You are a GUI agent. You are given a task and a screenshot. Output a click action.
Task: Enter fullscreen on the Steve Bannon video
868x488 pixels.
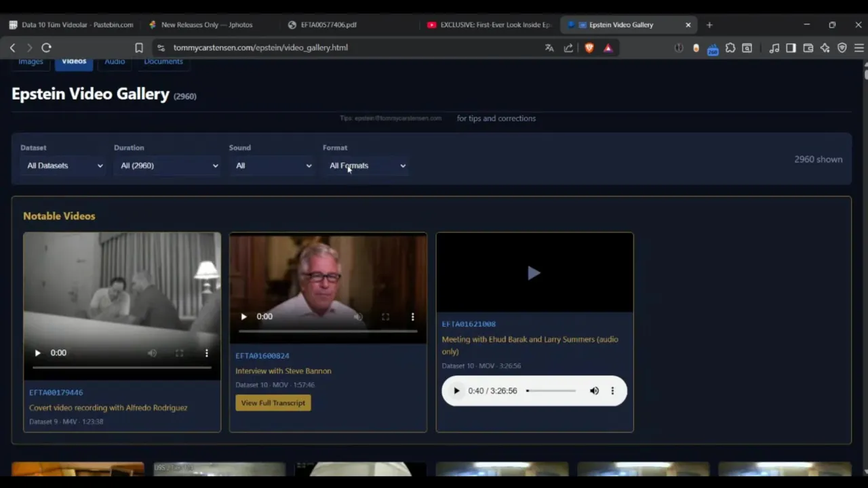[385, 317]
